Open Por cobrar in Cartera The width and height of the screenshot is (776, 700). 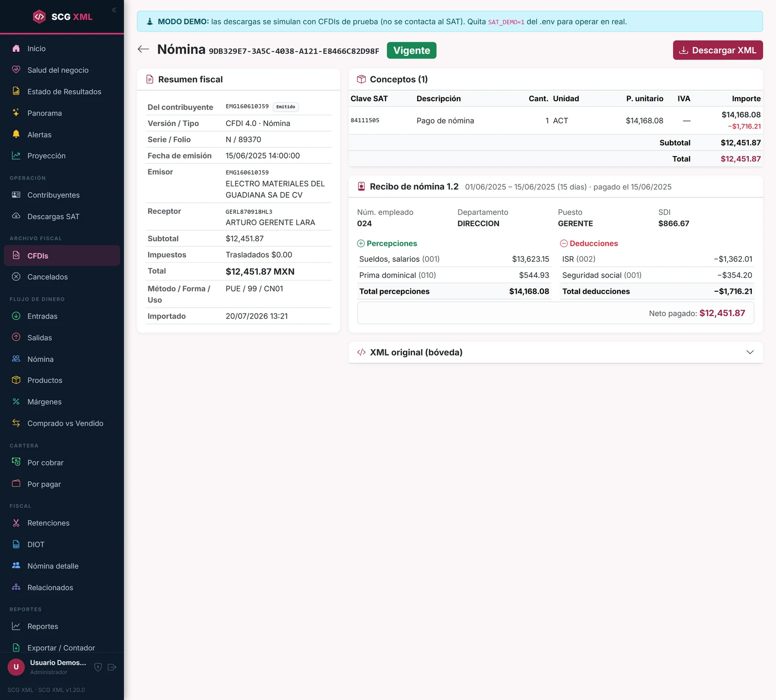pyautogui.click(x=62, y=462)
